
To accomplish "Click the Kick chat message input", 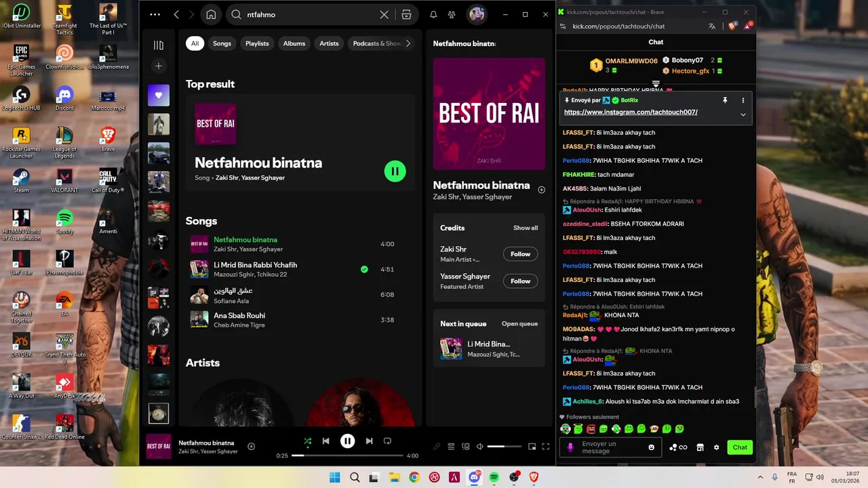I will [x=611, y=447].
